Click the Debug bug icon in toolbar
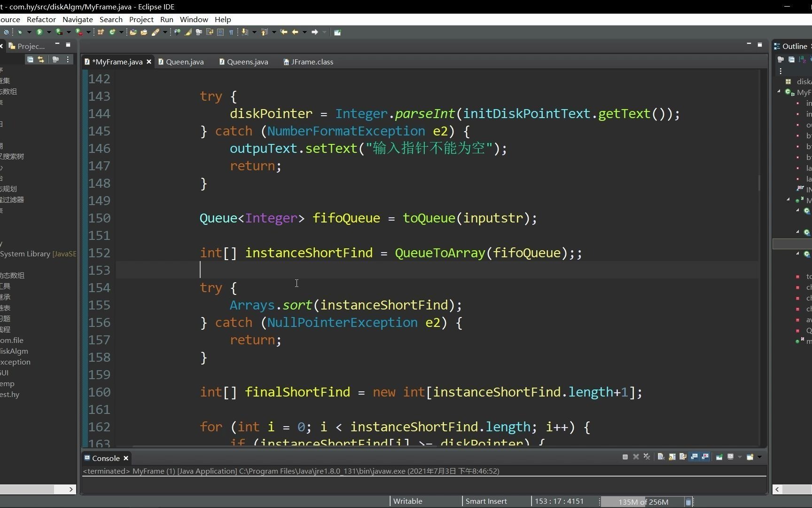The height and width of the screenshot is (508, 812). 20,32
